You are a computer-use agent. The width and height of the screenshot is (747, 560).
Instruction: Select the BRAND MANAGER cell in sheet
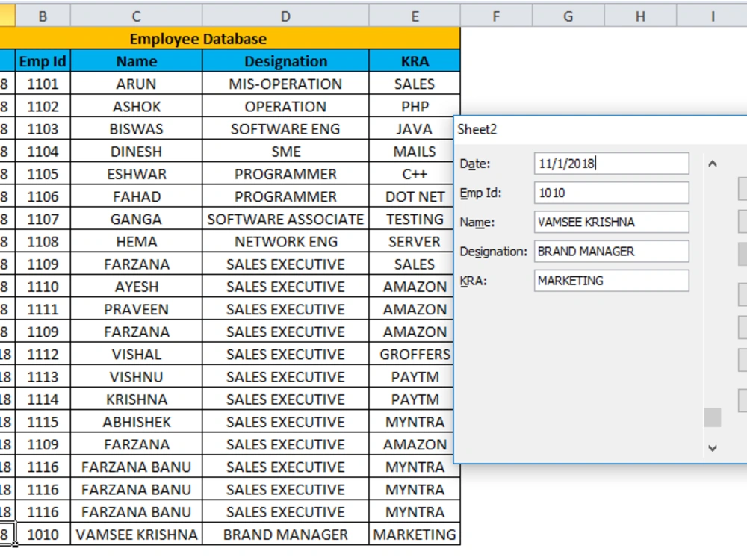(285, 535)
